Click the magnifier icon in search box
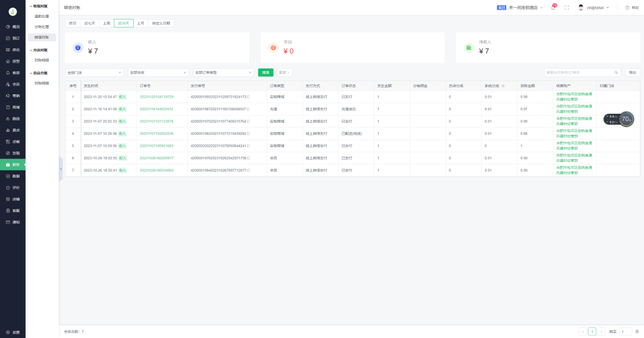The height and width of the screenshot is (338, 644). tap(616, 73)
